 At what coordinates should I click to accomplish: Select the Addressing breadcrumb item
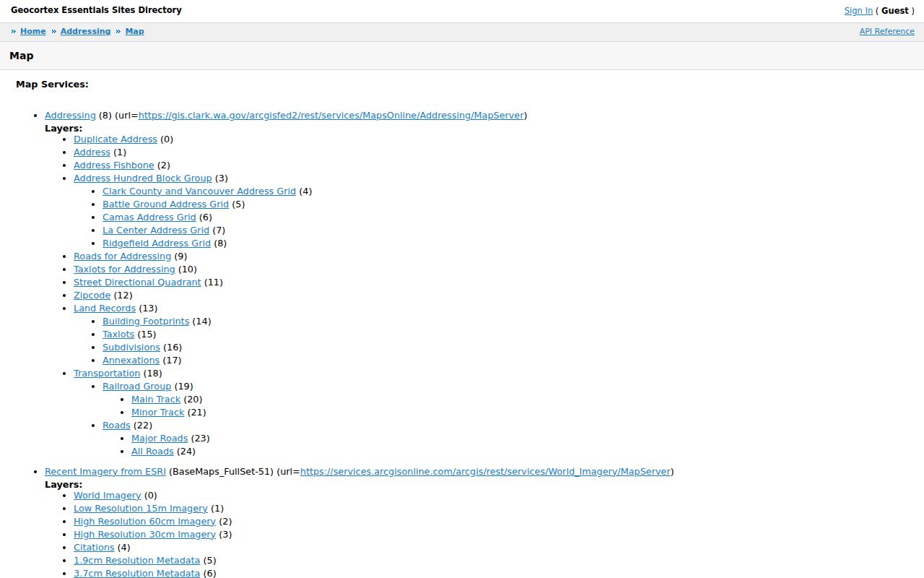click(x=85, y=32)
